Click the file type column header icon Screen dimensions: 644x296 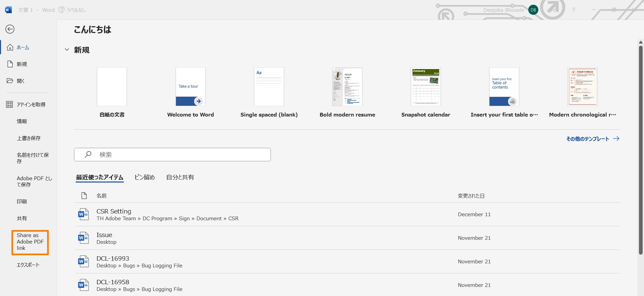pyautogui.click(x=84, y=196)
